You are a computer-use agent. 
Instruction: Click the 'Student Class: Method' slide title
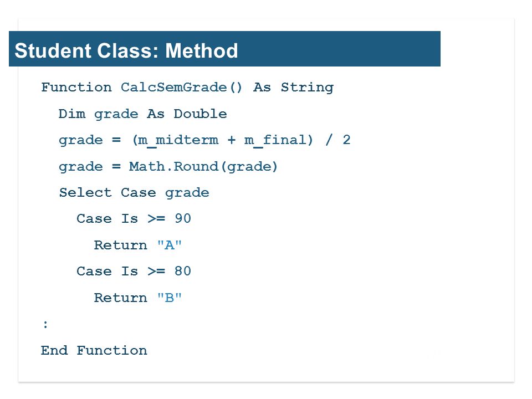pyautogui.click(x=126, y=50)
